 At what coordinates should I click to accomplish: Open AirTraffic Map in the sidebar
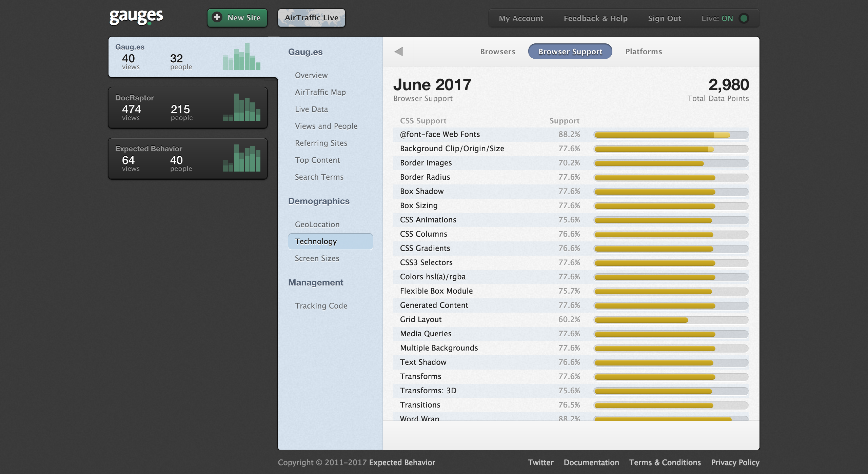(x=320, y=92)
